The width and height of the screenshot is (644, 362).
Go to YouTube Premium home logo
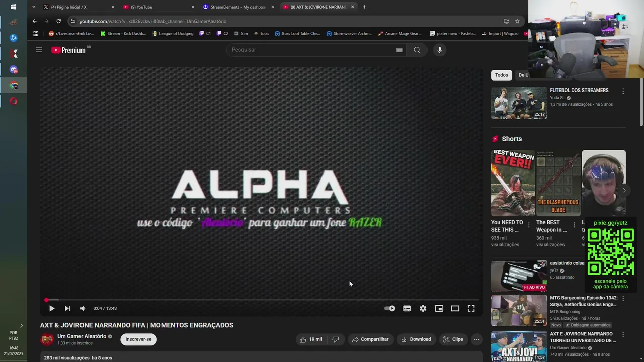click(x=68, y=50)
